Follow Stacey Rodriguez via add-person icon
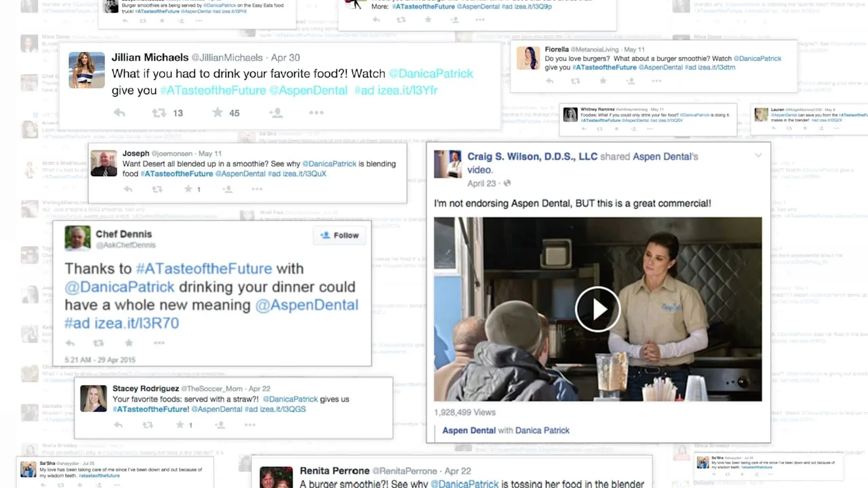This screenshot has width=868, height=488. (x=220, y=425)
